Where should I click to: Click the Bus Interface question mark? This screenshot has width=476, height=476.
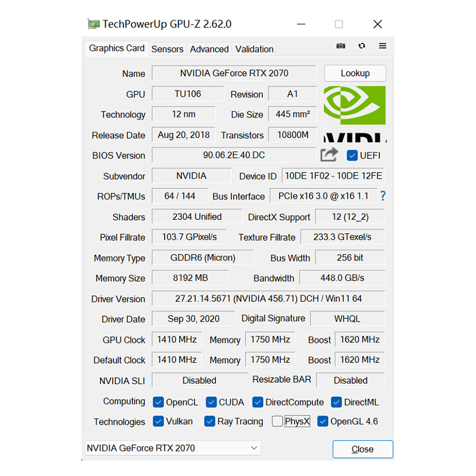pos(383,196)
